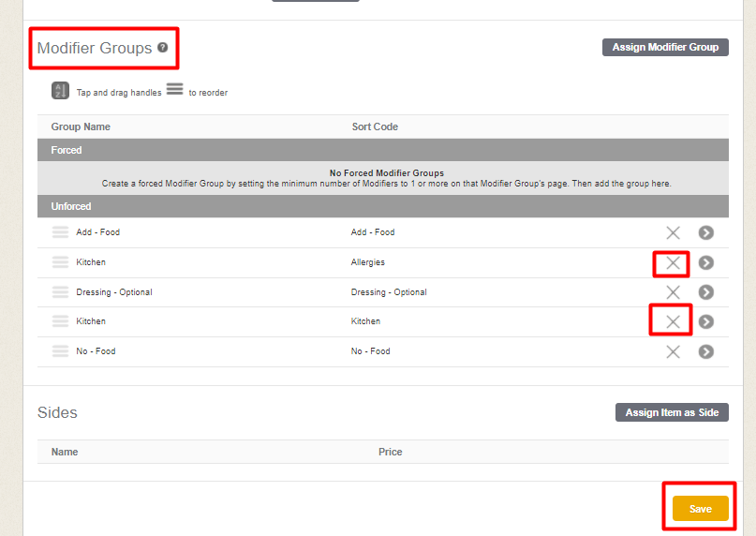Click the Name column header under Sides

65,452
